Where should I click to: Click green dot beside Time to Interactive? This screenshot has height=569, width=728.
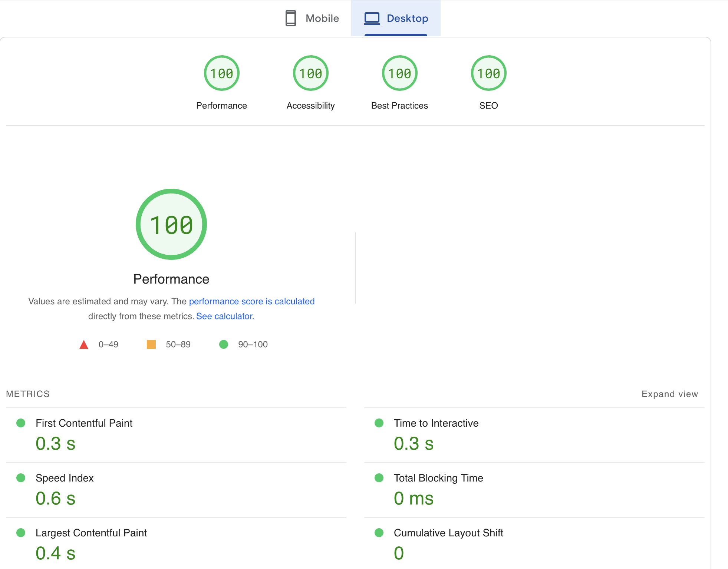point(379,423)
